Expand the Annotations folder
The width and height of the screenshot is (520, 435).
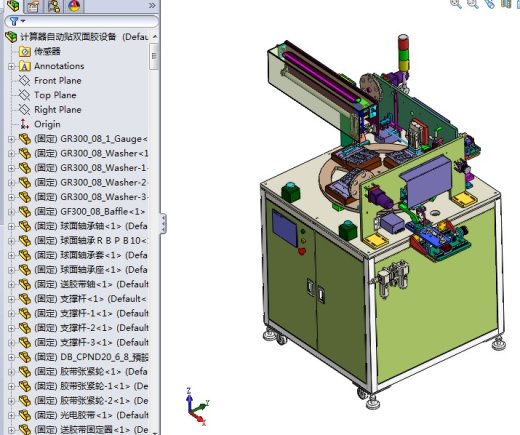pyautogui.click(x=11, y=66)
